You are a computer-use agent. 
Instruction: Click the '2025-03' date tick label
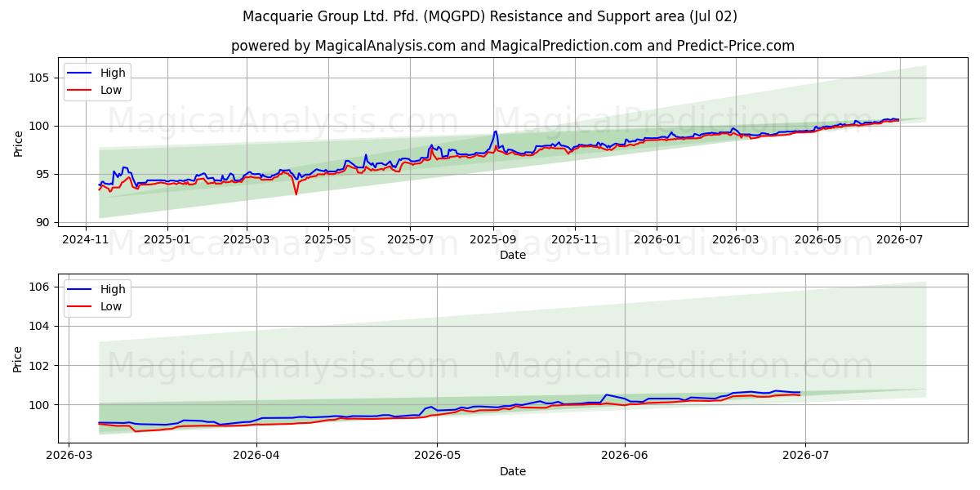click(x=247, y=238)
